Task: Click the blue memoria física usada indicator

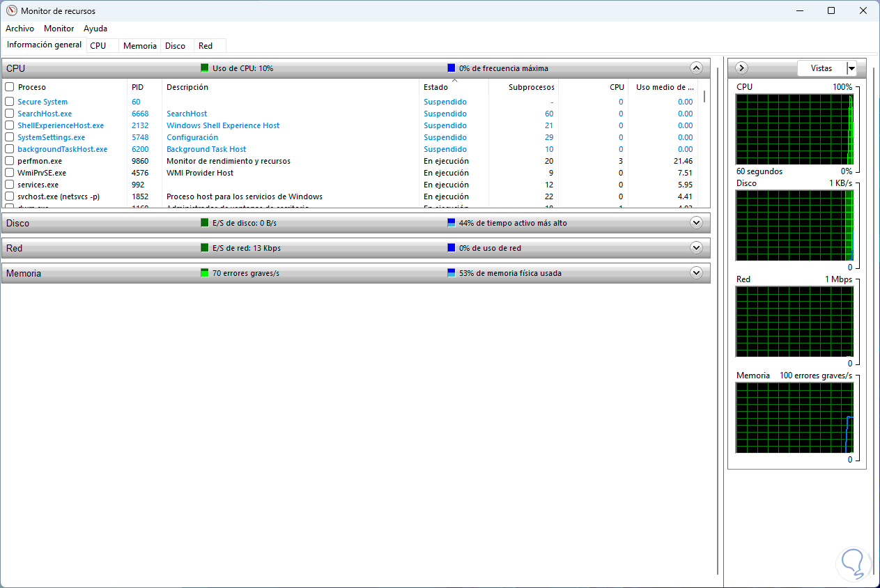Action: tap(451, 273)
